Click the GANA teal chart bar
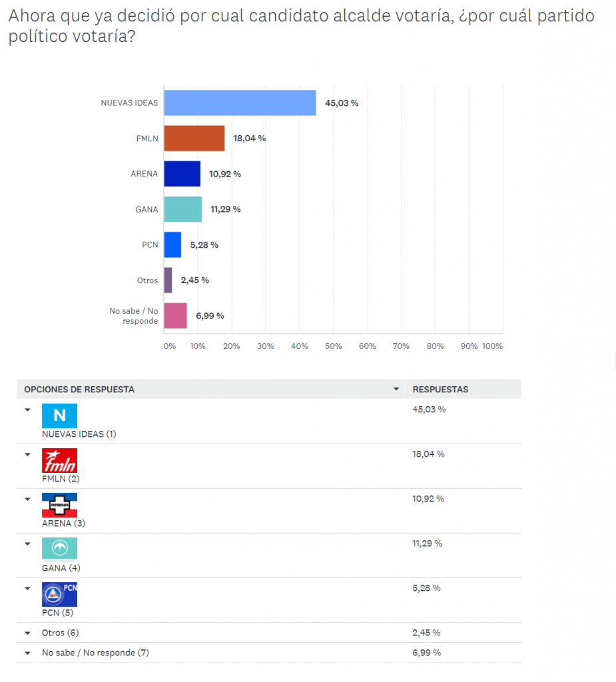Image resolution: width=616 pixels, height=682 pixels. 183,209
